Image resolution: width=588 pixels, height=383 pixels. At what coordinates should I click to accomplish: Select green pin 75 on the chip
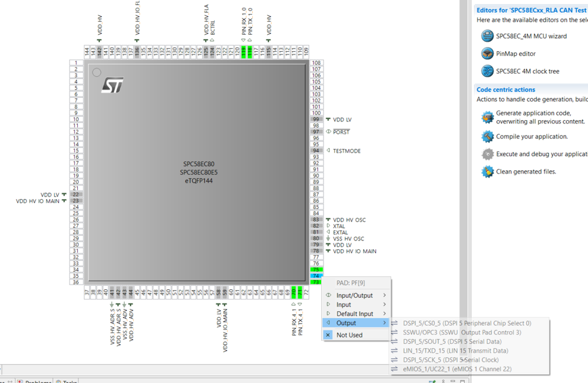click(x=316, y=270)
